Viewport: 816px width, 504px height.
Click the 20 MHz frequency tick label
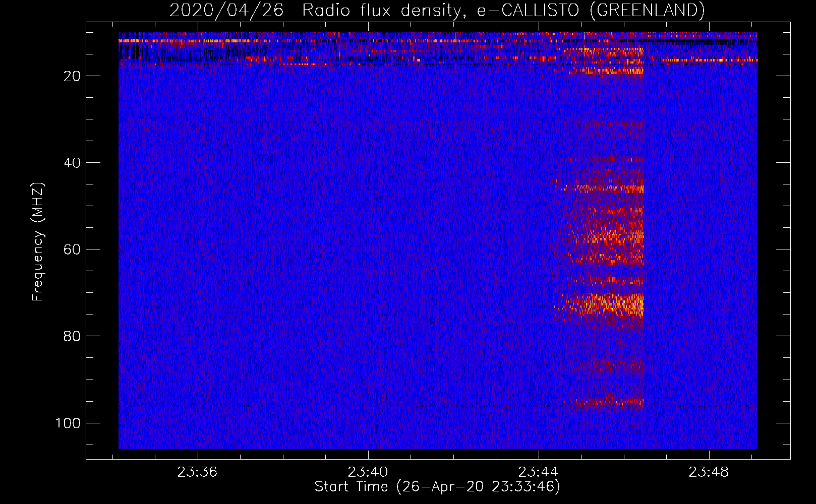pyautogui.click(x=72, y=76)
